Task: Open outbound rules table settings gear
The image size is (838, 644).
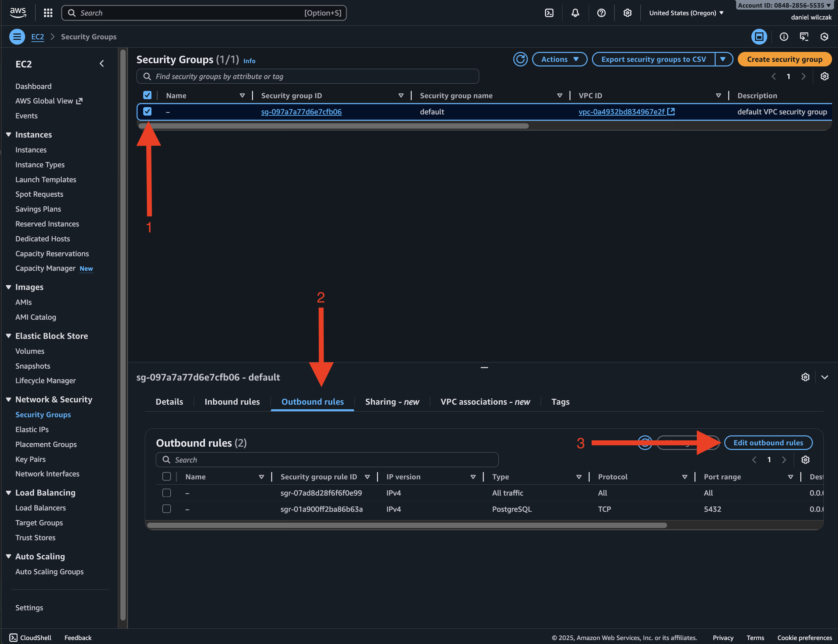Action: (805, 460)
